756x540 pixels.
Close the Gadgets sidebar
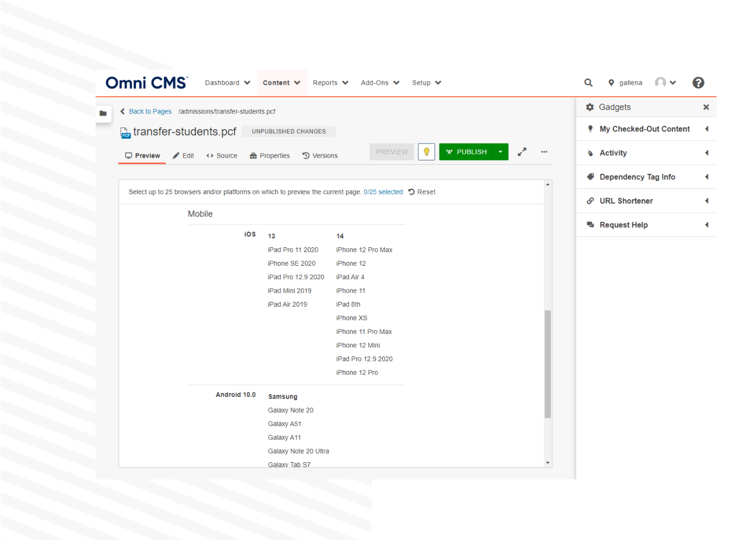click(706, 107)
